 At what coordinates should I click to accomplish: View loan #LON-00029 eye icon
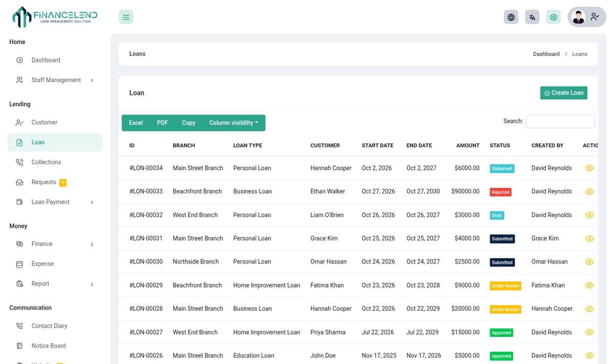[x=589, y=285]
